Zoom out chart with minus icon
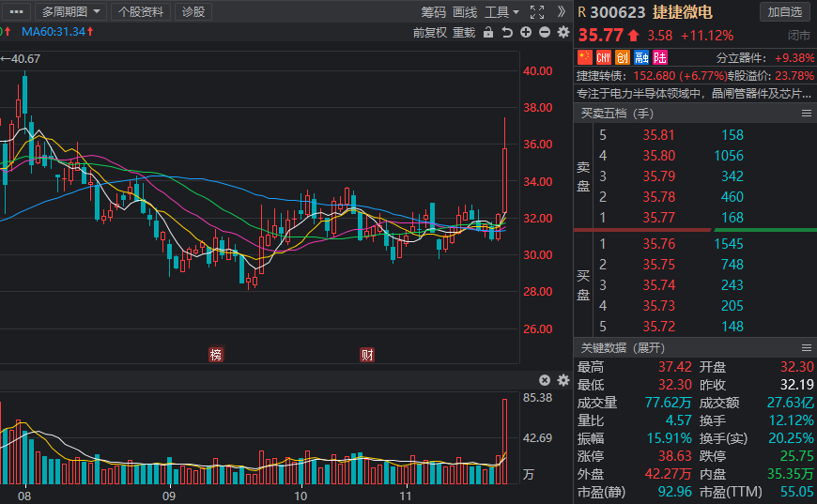Image resolution: width=817 pixels, height=504 pixels. click(x=545, y=32)
